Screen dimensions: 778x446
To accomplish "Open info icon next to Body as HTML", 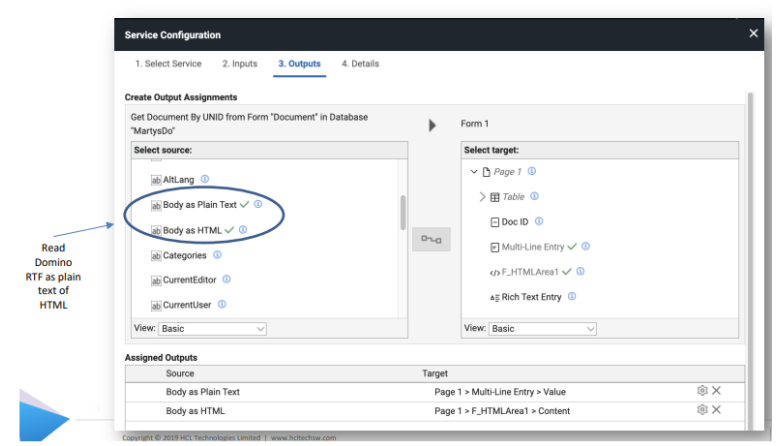I will 243,230.
